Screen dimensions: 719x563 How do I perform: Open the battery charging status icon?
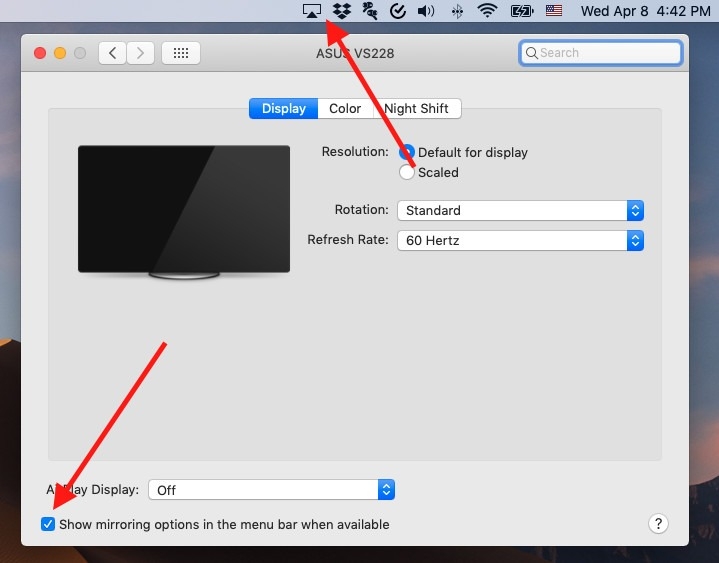(x=522, y=11)
